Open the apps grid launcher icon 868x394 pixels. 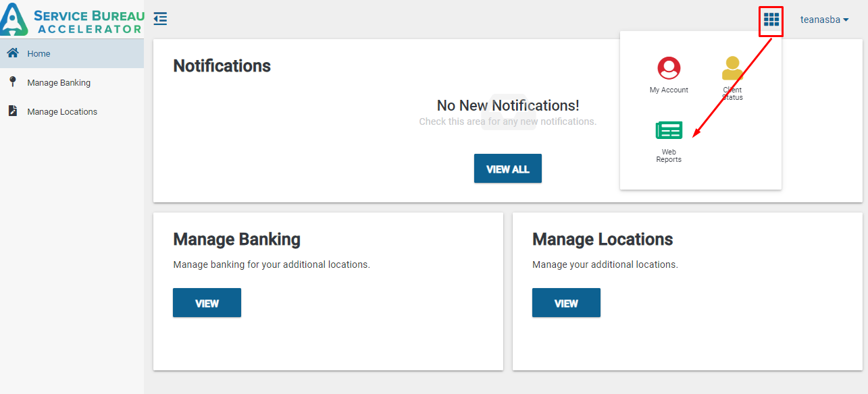point(771,20)
